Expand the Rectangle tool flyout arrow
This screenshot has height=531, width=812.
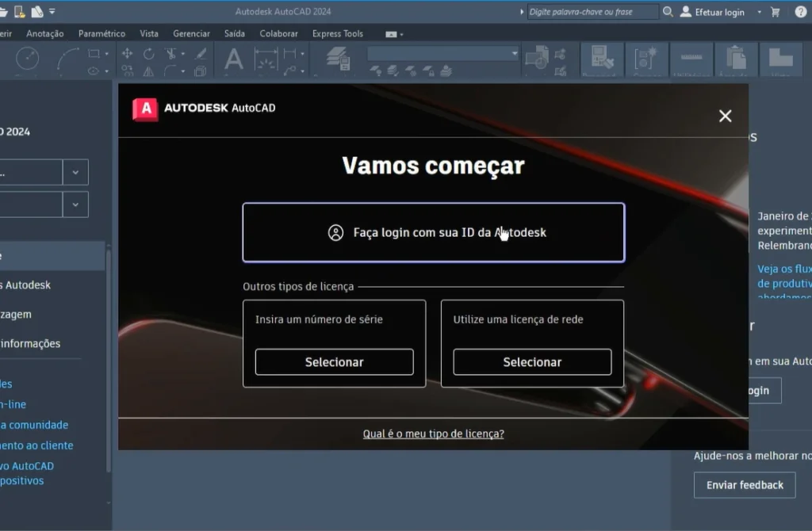(107, 54)
